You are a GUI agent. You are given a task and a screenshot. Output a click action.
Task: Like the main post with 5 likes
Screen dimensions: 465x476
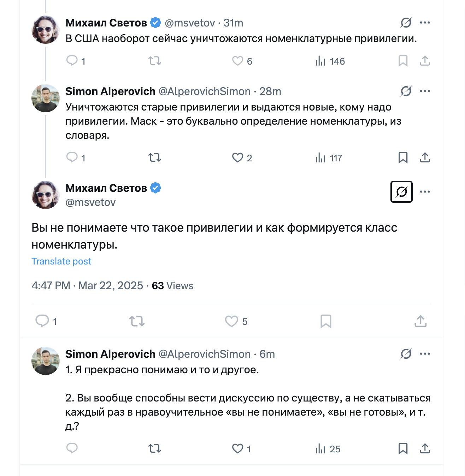click(x=232, y=321)
